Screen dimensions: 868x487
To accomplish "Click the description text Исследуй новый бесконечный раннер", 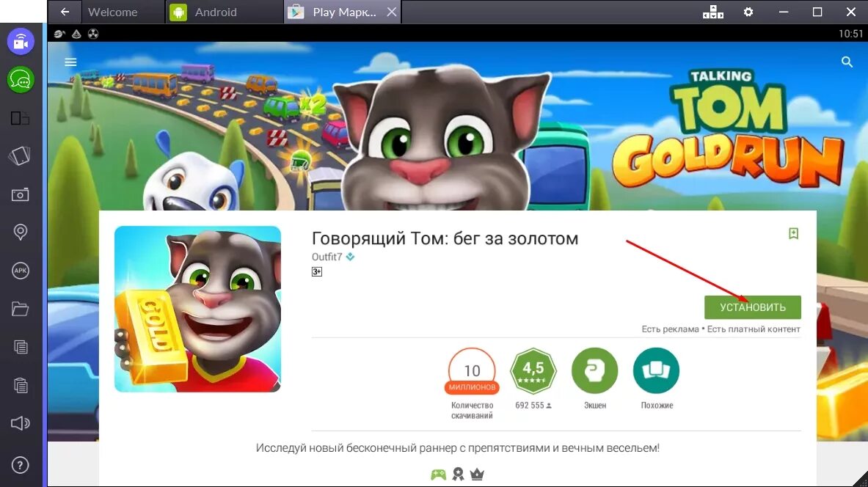I will coord(458,447).
